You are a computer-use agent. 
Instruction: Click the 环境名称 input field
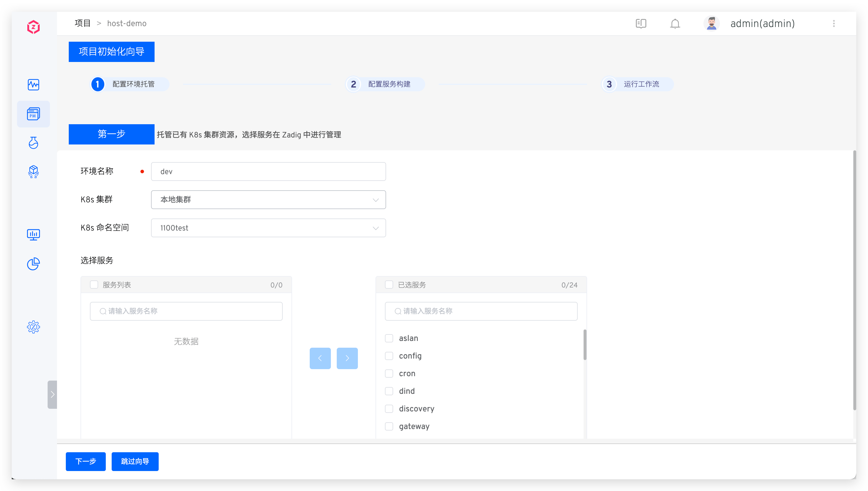pyautogui.click(x=268, y=172)
